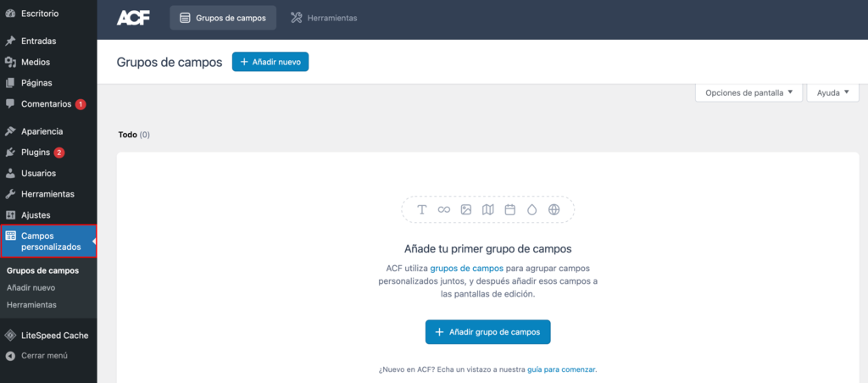The image size is (868, 383).
Task: Click the LiteSpeed Cache diamond icon
Action: pyautogui.click(x=9, y=336)
